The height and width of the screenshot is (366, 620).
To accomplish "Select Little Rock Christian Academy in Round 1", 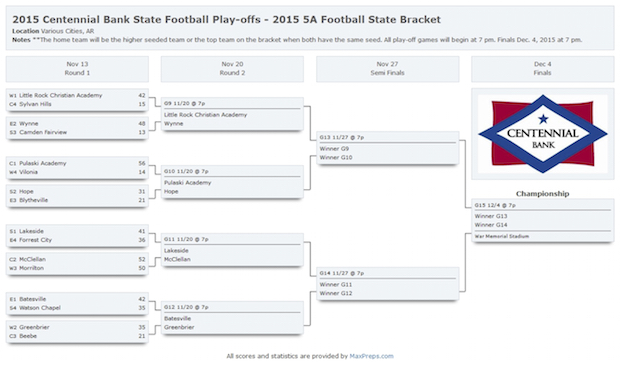I will pyautogui.click(x=60, y=95).
